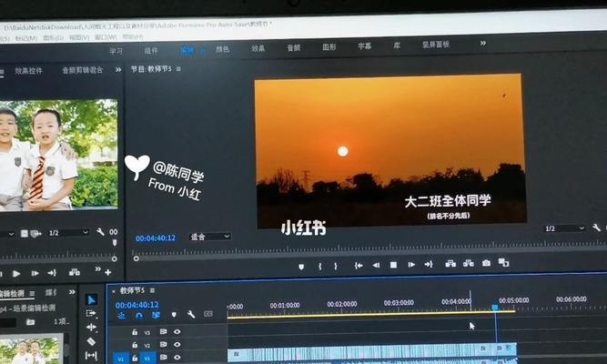Open Program monitor wrench settings
This screenshot has width=607, height=364.
(x=597, y=227)
